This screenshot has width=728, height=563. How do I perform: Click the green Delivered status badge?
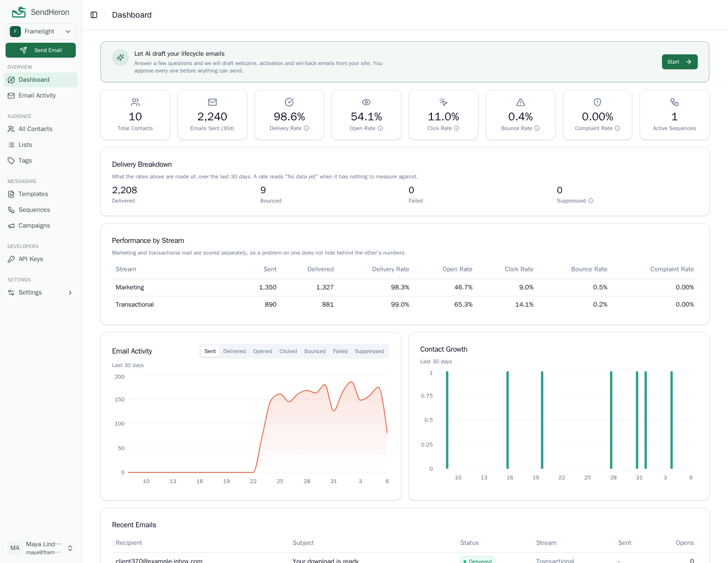[x=477, y=561]
